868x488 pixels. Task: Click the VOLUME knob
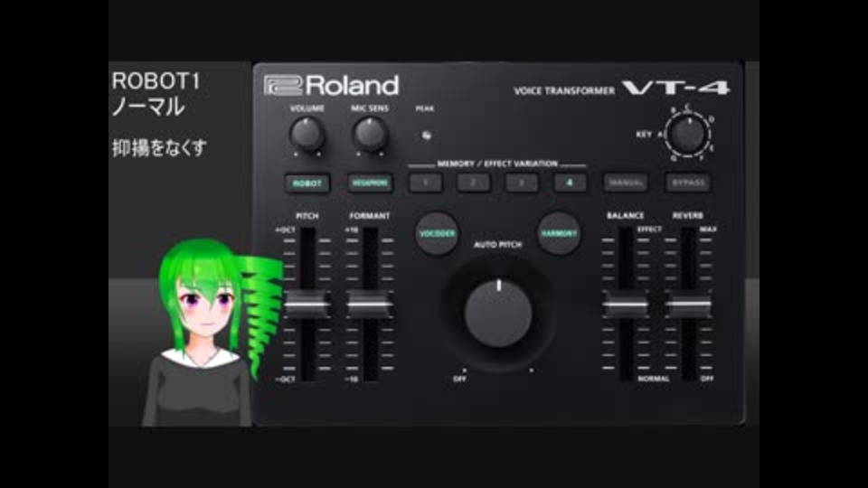307,135
